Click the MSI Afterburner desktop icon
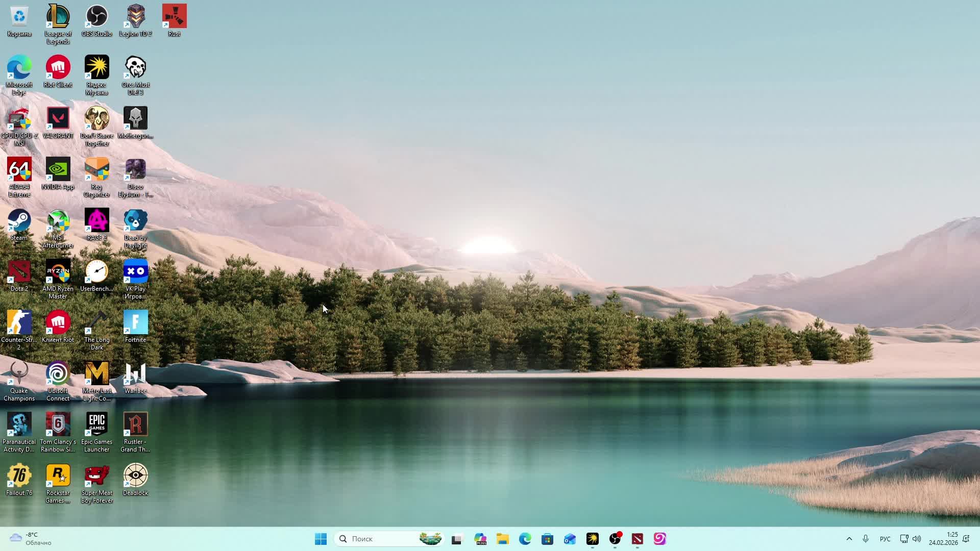 click(x=58, y=221)
